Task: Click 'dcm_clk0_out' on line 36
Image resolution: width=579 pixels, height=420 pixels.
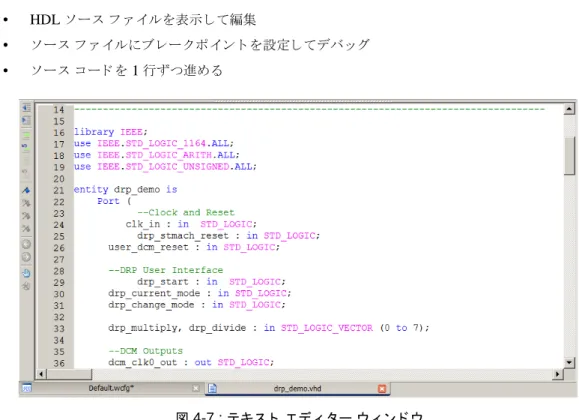Action: [x=143, y=362]
